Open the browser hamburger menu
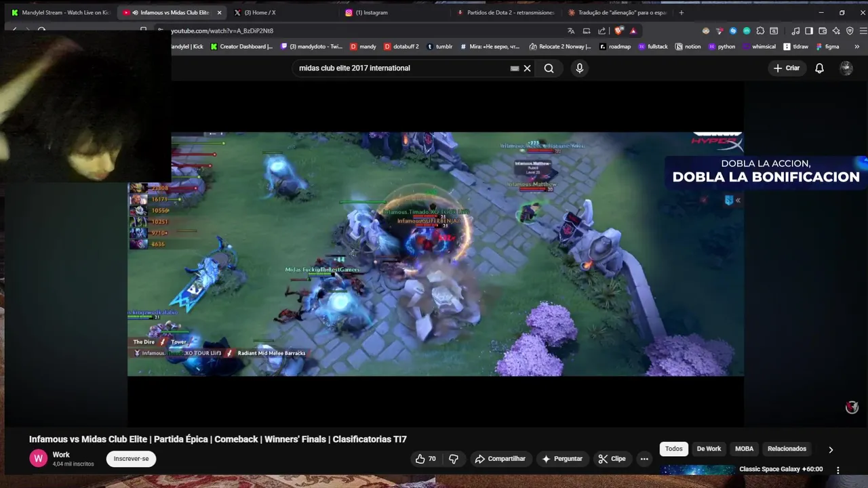This screenshot has height=488, width=868. pyautogui.click(x=863, y=30)
